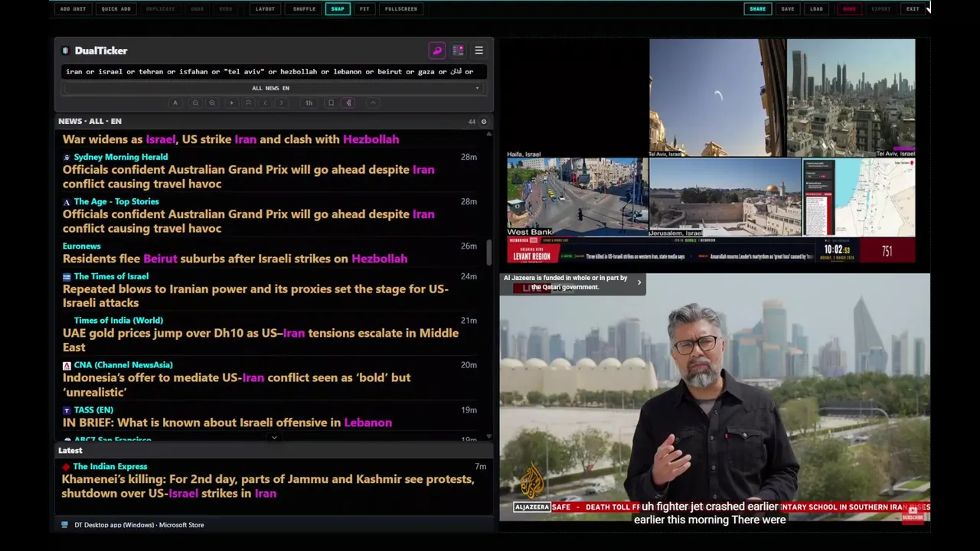The width and height of the screenshot is (980, 551).
Task: Click the zoom out magnifier icon
Action: (195, 103)
